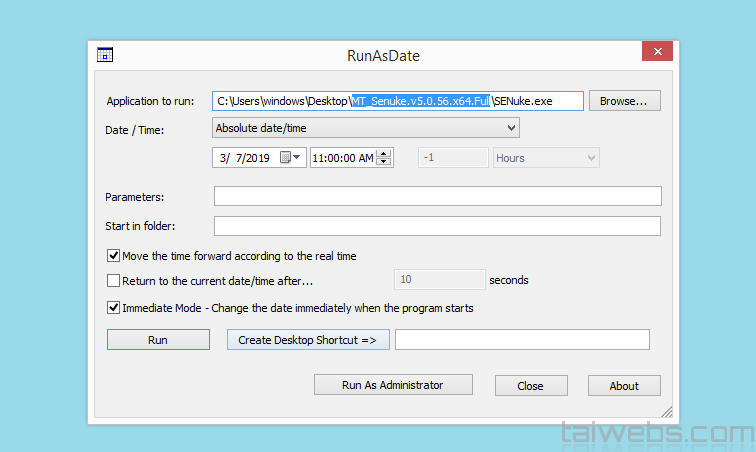Uncheck the Immediate Mode checkbox

coord(114,308)
